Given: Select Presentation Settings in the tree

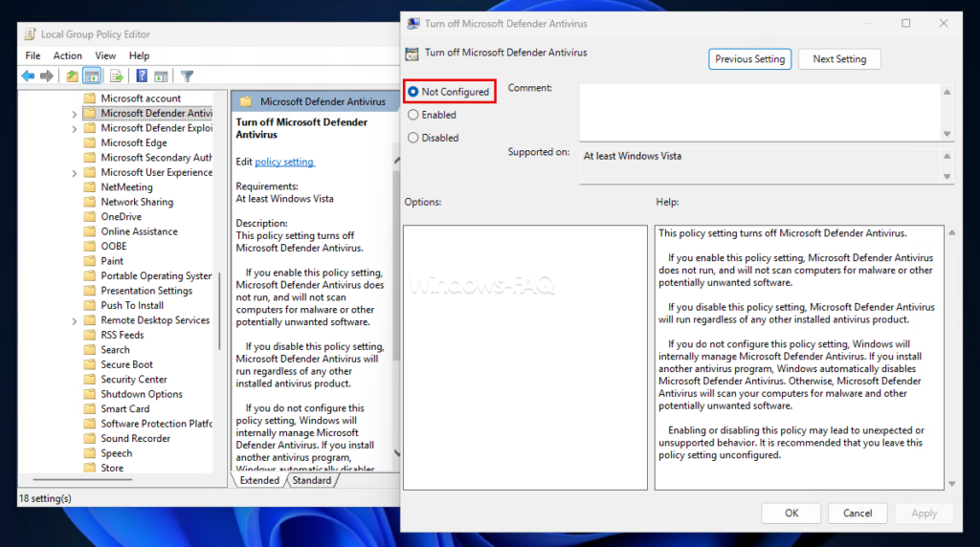Looking at the screenshot, I should [x=146, y=291].
